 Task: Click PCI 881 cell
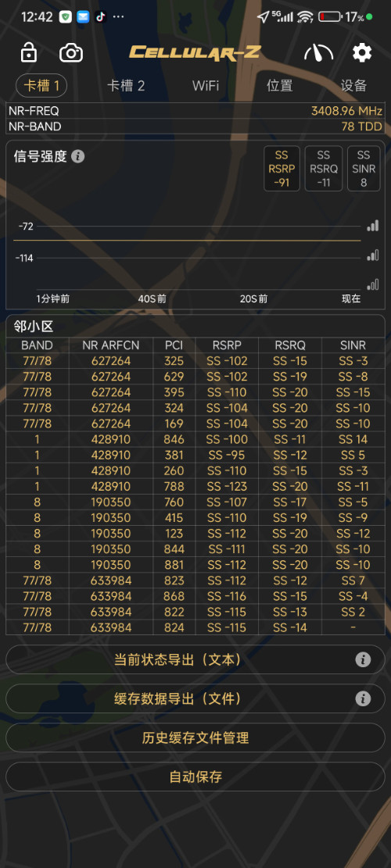coord(174,565)
